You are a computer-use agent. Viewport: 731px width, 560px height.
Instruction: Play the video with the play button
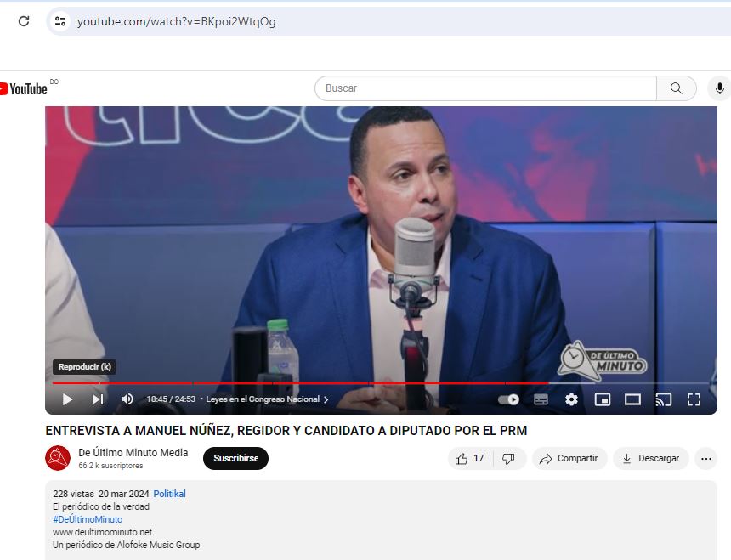pyautogui.click(x=67, y=399)
